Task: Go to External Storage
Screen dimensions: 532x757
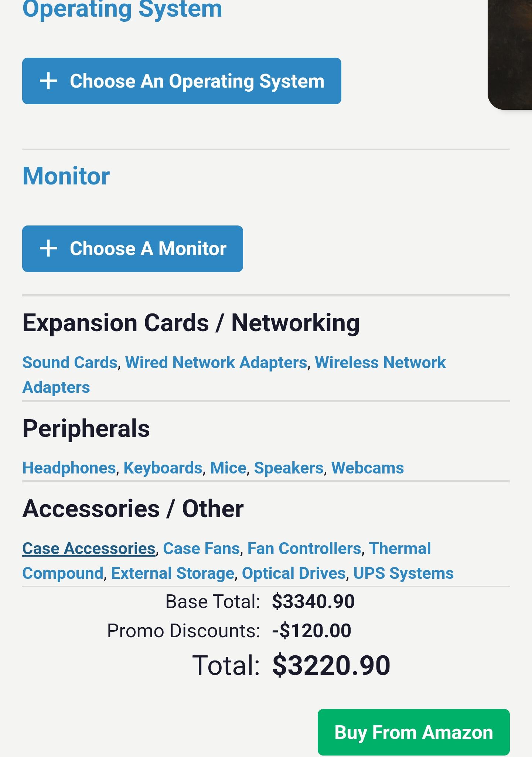Action: click(x=173, y=573)
